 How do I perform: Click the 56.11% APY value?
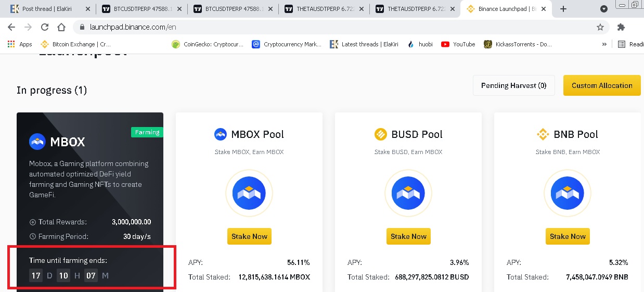pyautogui.click(x=299, y=262)
